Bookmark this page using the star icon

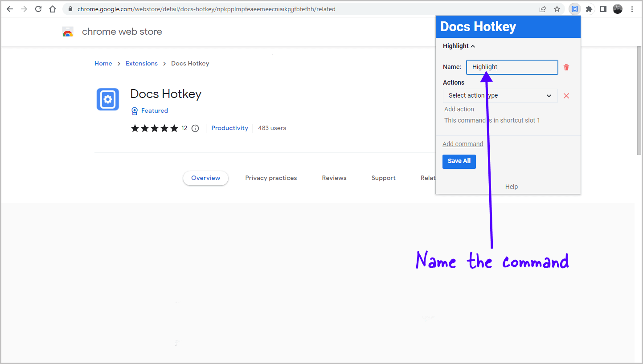click(557, 8)
